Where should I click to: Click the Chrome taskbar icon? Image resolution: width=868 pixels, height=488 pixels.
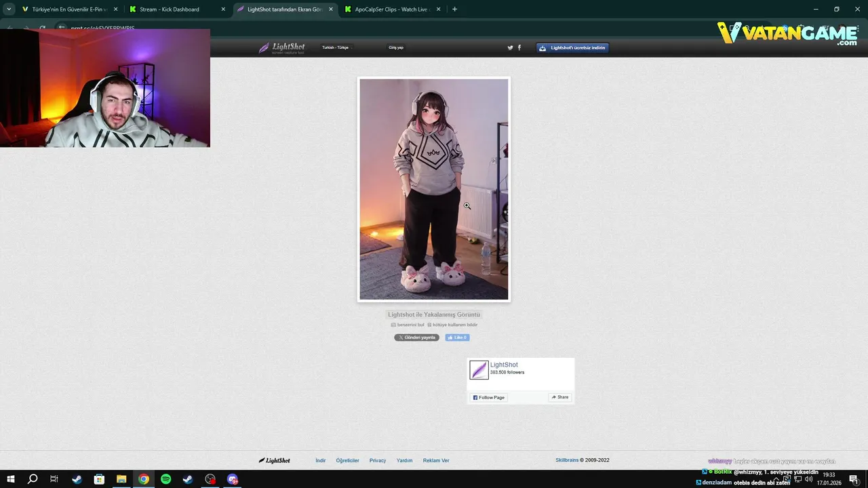tap(144, 479)
